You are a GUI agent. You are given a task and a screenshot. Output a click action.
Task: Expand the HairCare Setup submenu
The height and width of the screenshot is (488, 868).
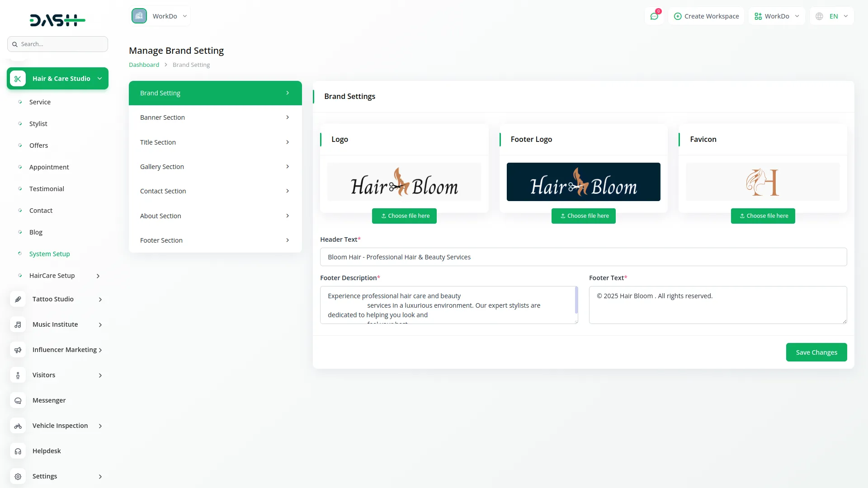(98, 276)
